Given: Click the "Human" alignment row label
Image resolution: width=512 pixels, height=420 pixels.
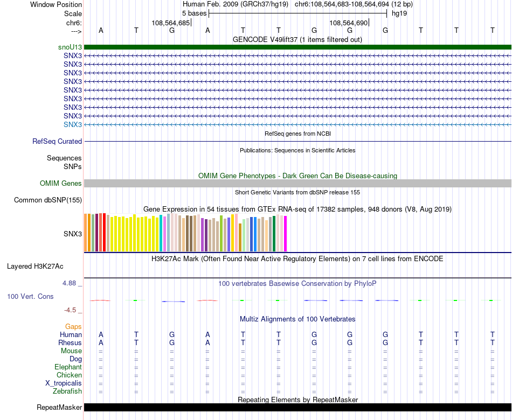Looking at the screenshot, I should click(x=71, y=334).
